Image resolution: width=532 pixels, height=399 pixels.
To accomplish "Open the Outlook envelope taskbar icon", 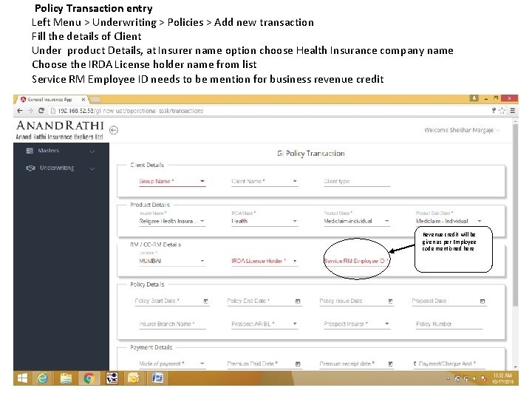I will (133, 378).
